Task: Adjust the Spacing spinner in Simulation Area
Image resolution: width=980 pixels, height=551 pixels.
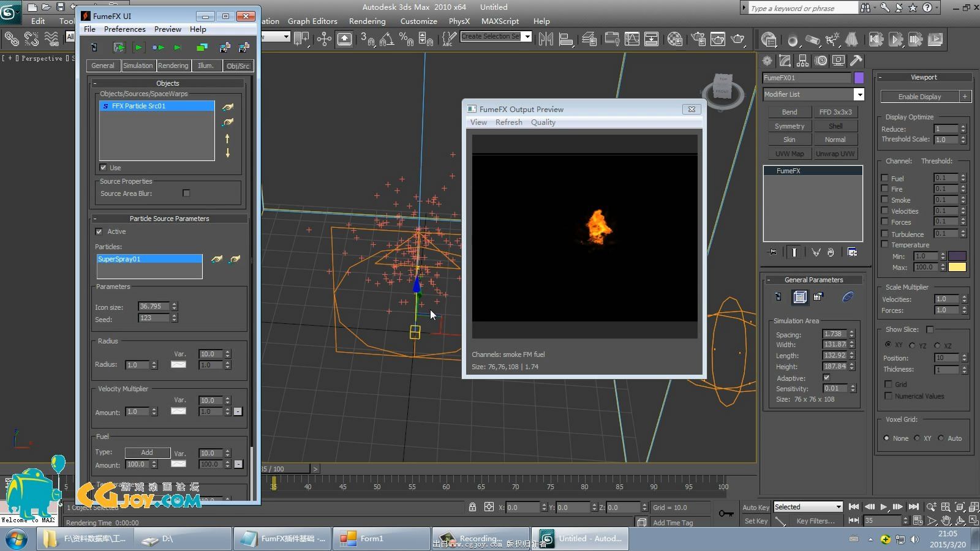Action: coord(851,334)
